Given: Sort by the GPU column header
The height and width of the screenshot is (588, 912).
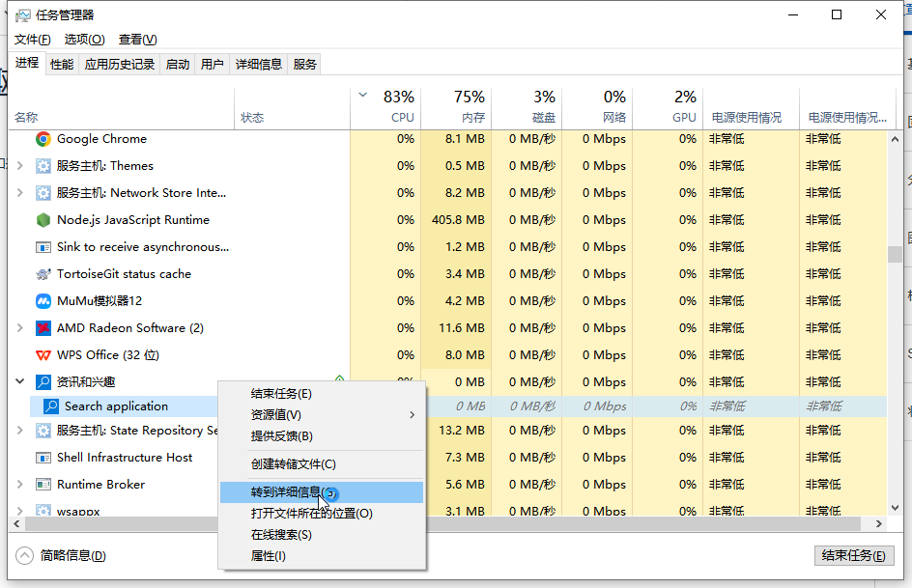Looking at the screenshot, I should (x=668, y=109).
